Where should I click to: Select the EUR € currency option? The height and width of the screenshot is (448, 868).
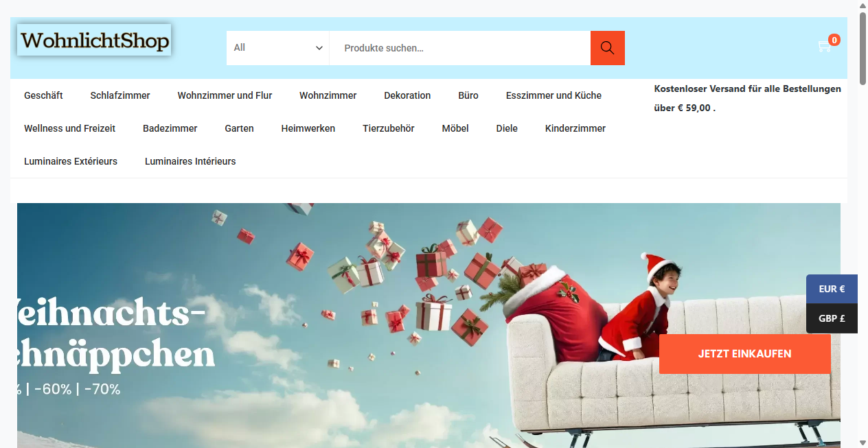click(832, 288)
